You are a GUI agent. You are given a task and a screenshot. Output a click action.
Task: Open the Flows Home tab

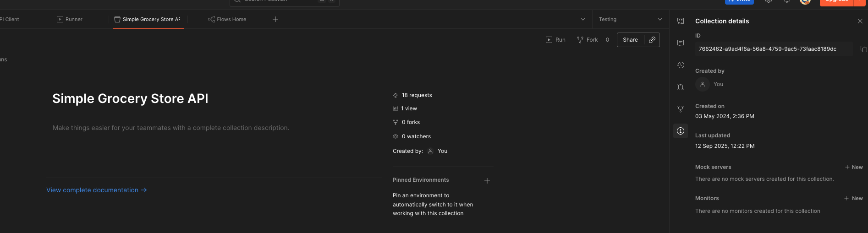click(x=227, y=19)
